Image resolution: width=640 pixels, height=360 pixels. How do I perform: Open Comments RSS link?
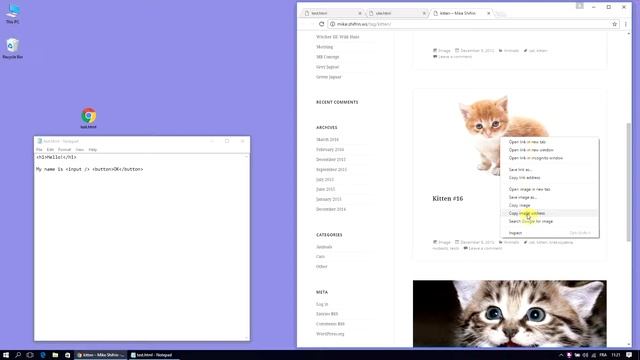pyautogui.click(x=330, y=324)
